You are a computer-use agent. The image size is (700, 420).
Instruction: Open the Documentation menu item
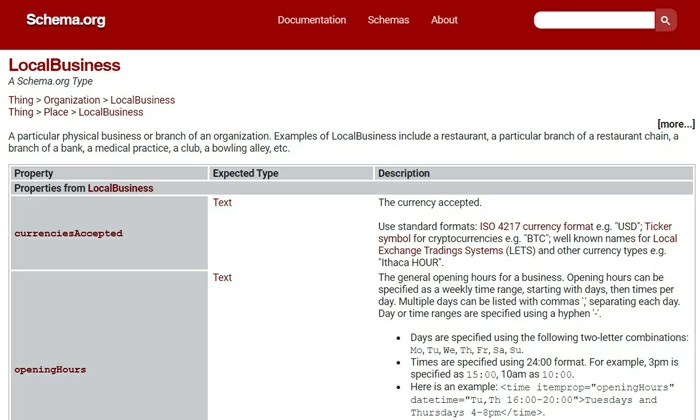(x=312, y=20)
